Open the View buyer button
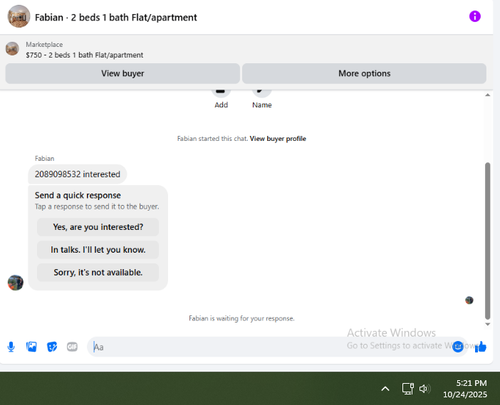This screenshot has width=500, height=405. 122,73
